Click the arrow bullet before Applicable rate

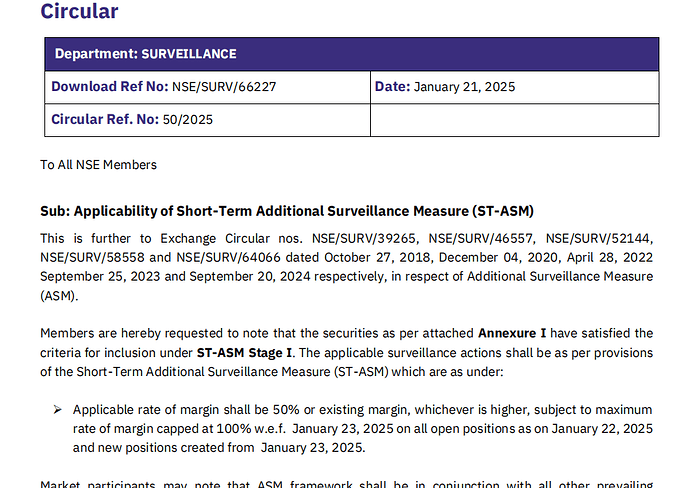pyautogui.click(x=58, y=410)
